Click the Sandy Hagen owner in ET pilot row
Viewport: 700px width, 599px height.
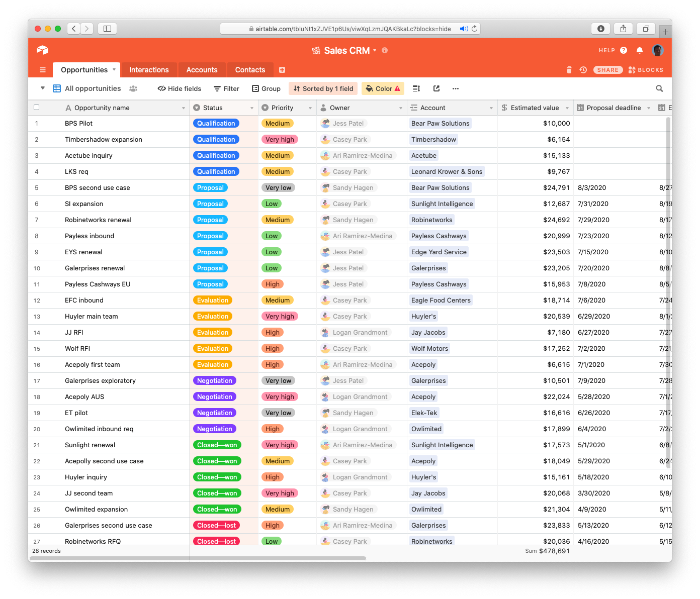coord(348,413)
